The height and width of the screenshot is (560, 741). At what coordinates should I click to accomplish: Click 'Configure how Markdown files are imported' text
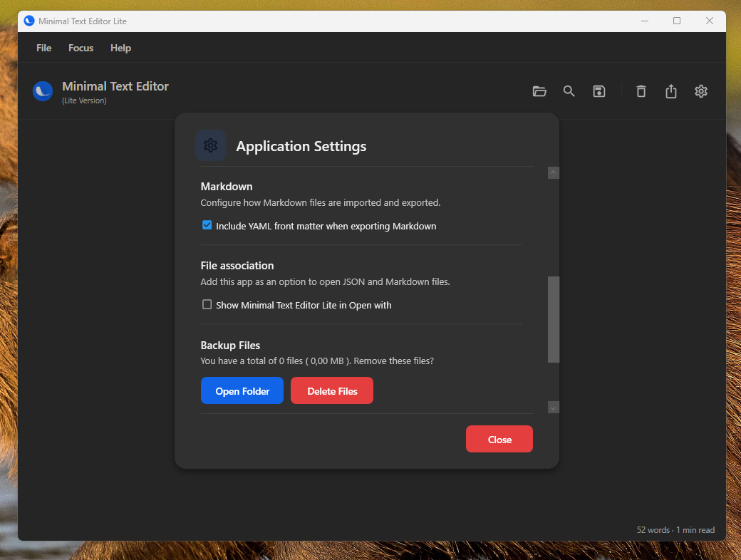click(321, 202)
